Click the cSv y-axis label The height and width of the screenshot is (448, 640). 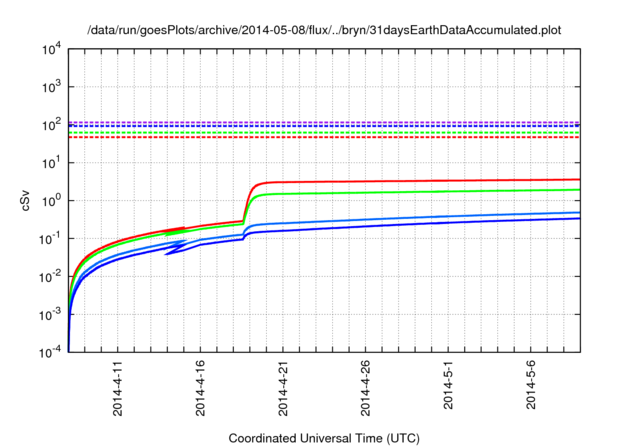(25, 201)
